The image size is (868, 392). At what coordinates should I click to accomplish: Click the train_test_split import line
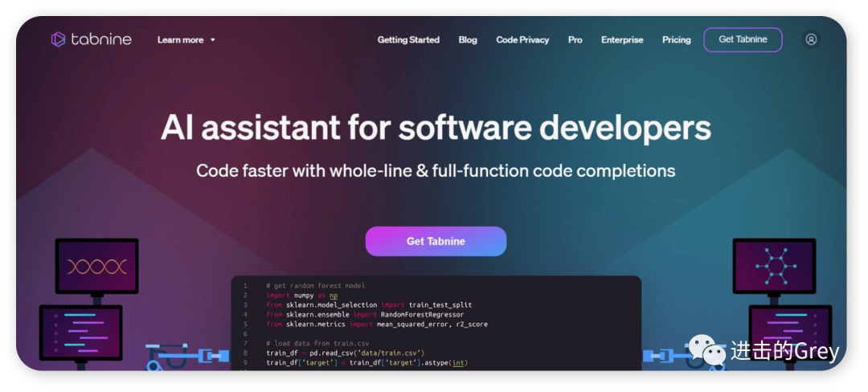(369, 304)
